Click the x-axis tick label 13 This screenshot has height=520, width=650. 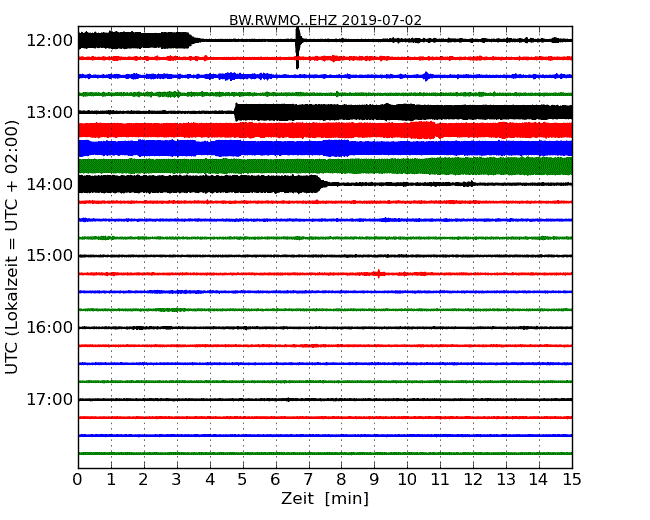(x=506, y=480)
